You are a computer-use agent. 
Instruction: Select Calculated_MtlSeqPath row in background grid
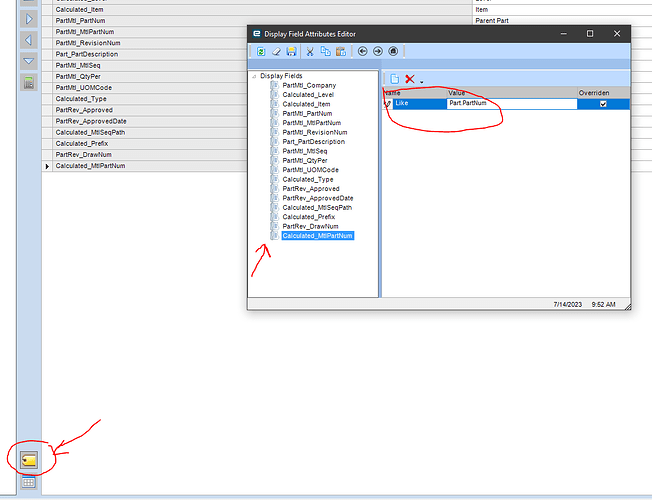(151, 133)
